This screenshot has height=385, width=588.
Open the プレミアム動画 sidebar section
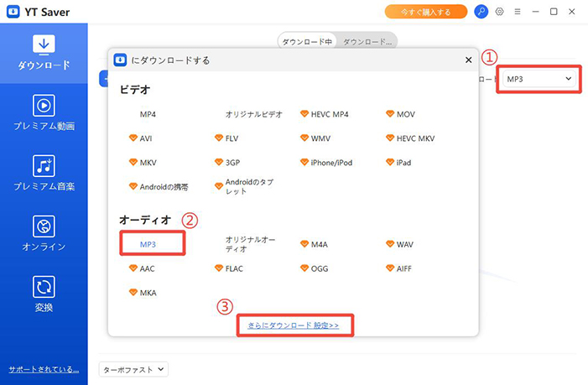click(x=44, y=112)
